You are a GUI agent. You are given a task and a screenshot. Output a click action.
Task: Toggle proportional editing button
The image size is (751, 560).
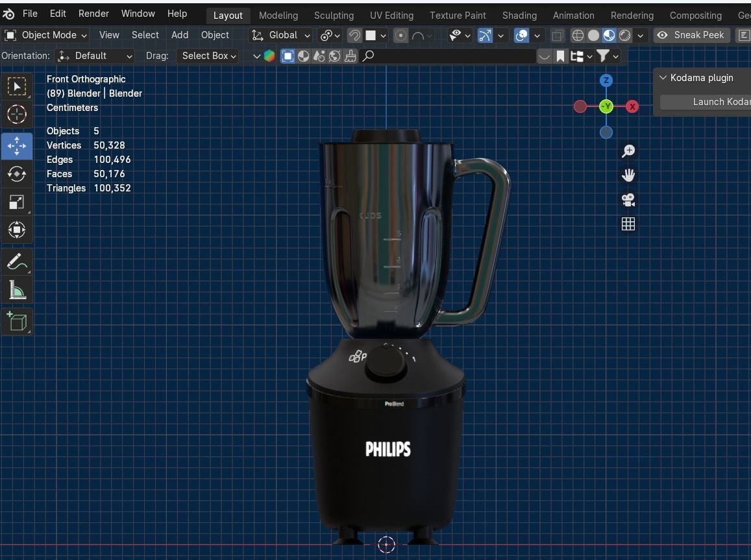[x=401, y=36]
